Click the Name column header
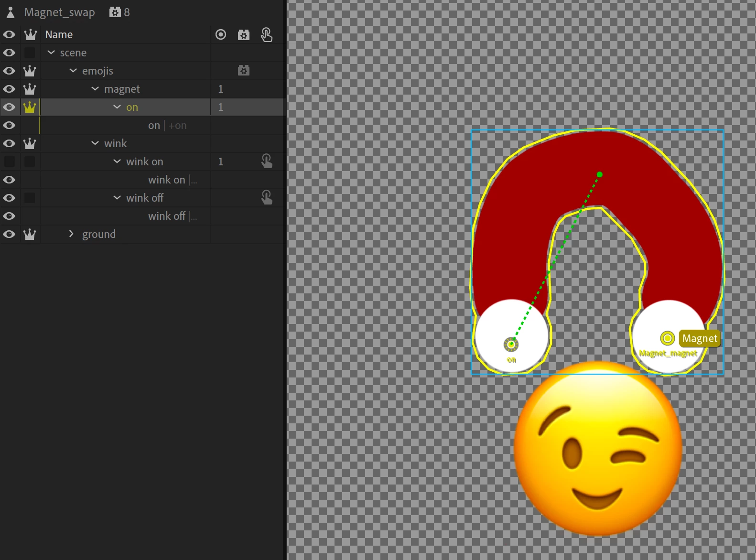Screen dimensions: 756x560 (59, 34)
